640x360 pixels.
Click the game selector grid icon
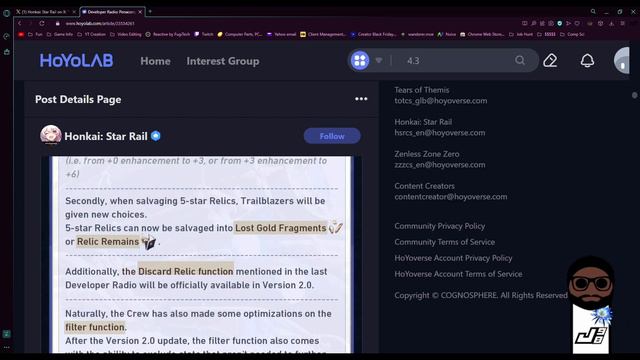tap(360, 60)
